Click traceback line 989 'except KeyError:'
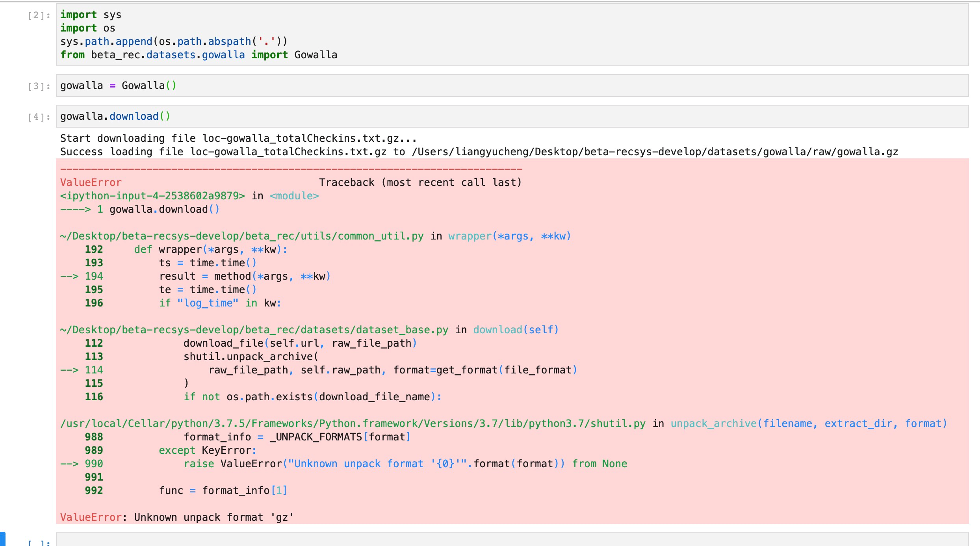The height and width of the screenshot is (546, 980). point(171,450)
